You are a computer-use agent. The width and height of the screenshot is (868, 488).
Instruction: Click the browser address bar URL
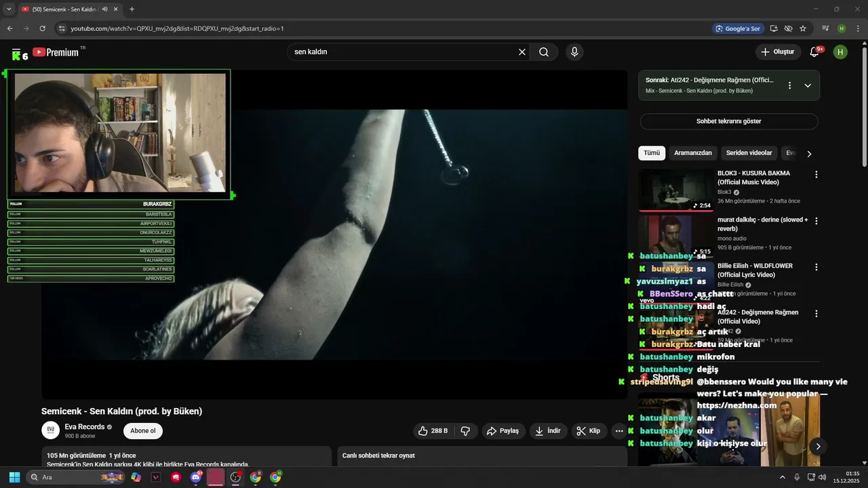pos(178,28)
